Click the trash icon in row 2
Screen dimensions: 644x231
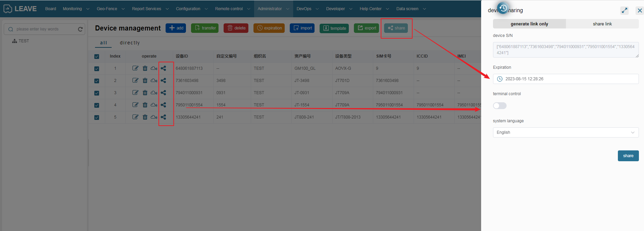tap(145, 81)
